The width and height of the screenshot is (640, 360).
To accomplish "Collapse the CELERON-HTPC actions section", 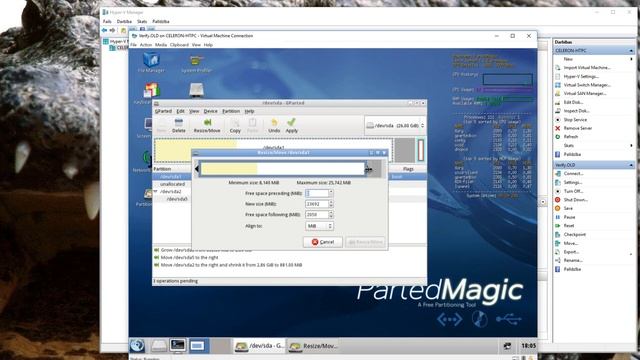I will 631,51.
